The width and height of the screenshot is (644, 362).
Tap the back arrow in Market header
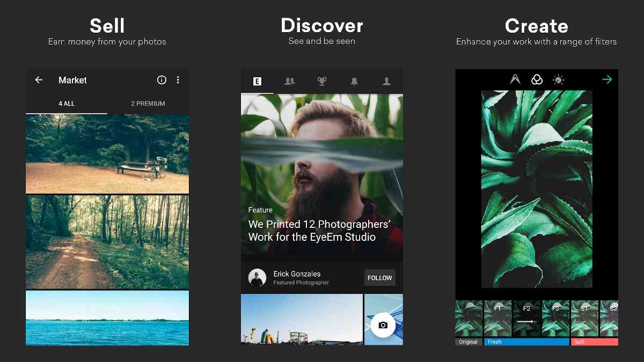tap(39, 80)
